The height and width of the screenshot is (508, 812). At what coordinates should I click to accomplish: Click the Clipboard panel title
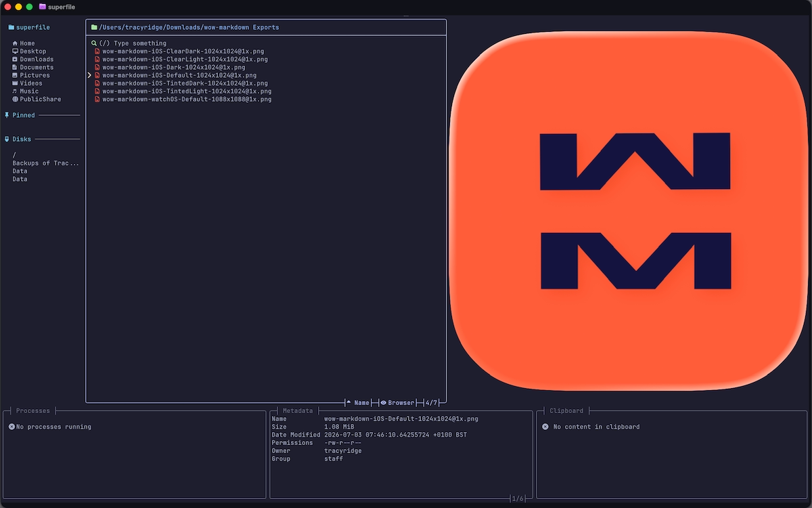pos(566,411)
